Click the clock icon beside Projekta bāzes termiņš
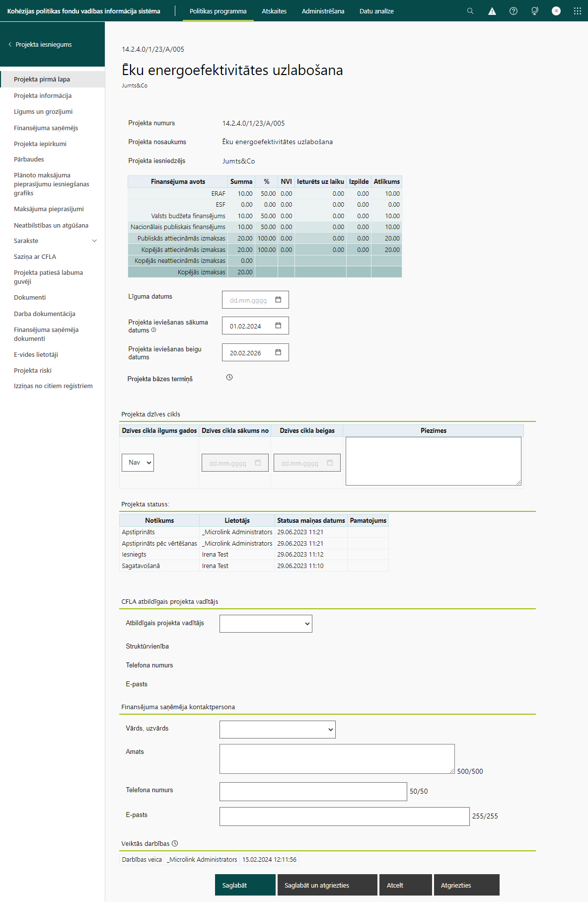 229,378
